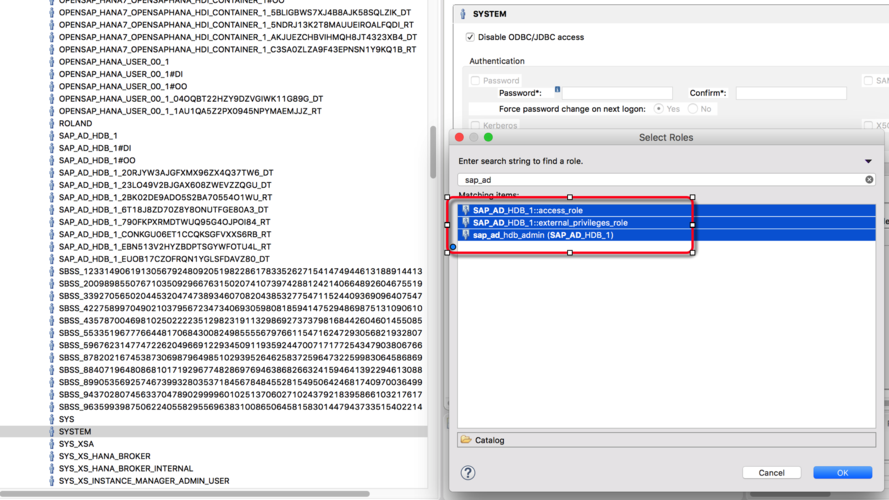Toggle Disable ODBC/JDBC access checkbox
The height and width of the screenshot is (500, 889).
[x=470, y=37]
